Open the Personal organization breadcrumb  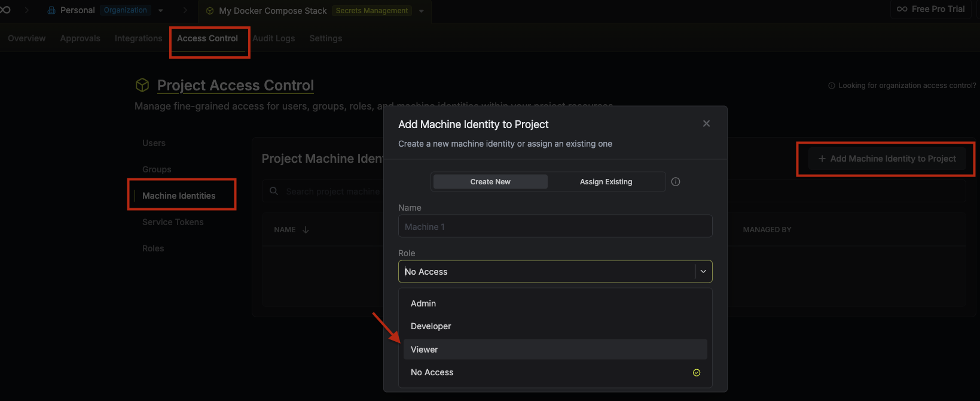pos(78,10)
